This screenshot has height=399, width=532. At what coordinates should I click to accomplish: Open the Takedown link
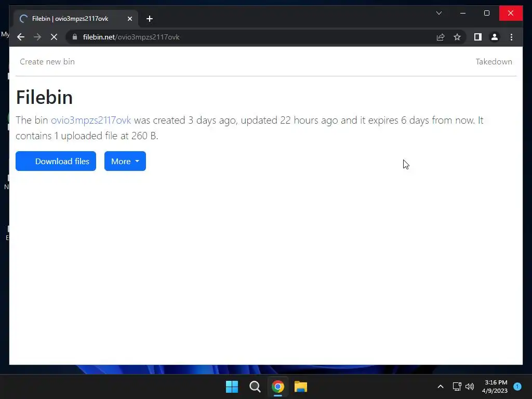click(x=494, y=62)
